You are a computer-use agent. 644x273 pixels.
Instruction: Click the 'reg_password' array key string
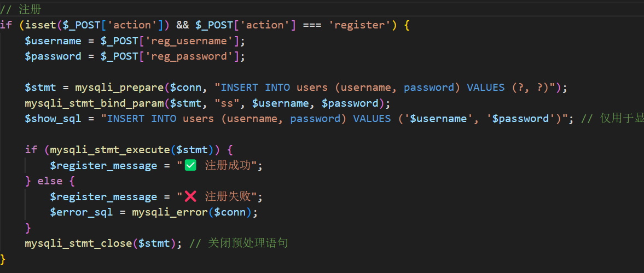pyautogui.click(x=189, y=56)
